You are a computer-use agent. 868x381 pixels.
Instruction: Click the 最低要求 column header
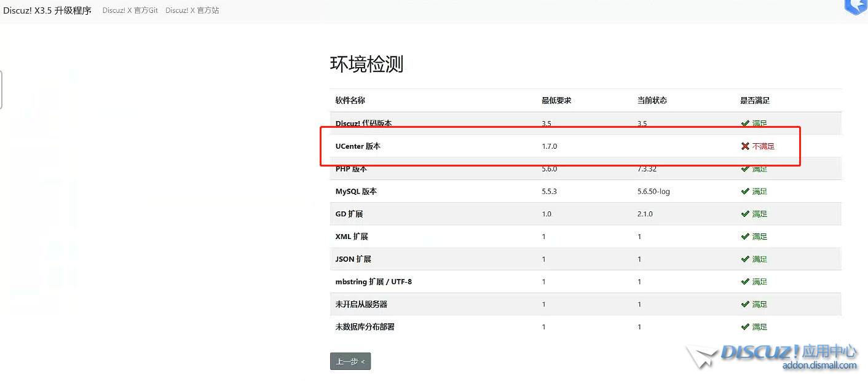click(x=556, y=100)
